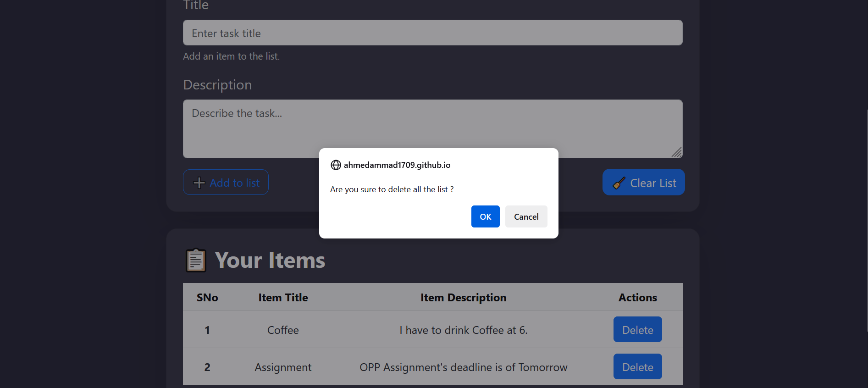
Task: Click the OPP Assignment's deadline description text
Action: pos(463,367)
